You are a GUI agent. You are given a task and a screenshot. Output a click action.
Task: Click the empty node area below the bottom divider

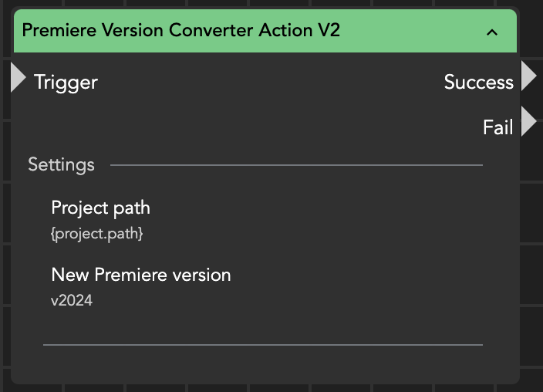[262, 364]
